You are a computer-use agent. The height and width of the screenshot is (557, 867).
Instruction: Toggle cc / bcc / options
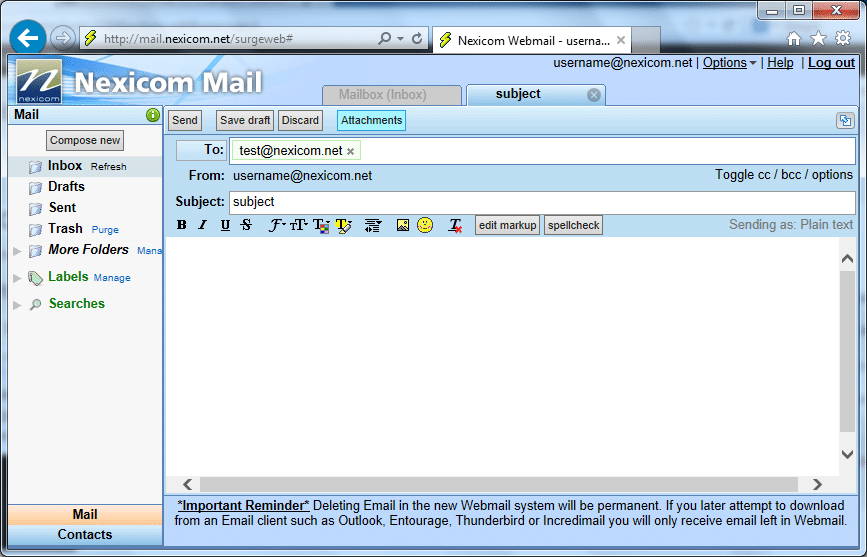point(784,175)
